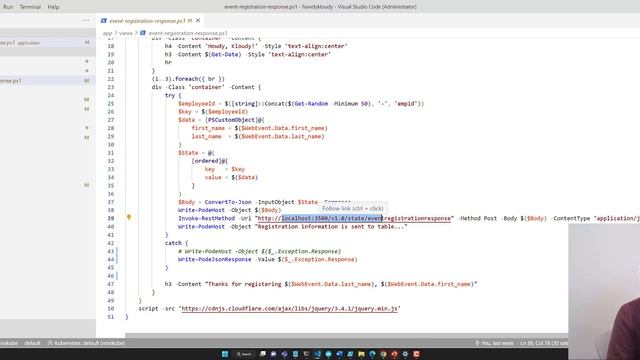Open the Help menu
Viewport: 640px width, 360px height.
(53, 7)
